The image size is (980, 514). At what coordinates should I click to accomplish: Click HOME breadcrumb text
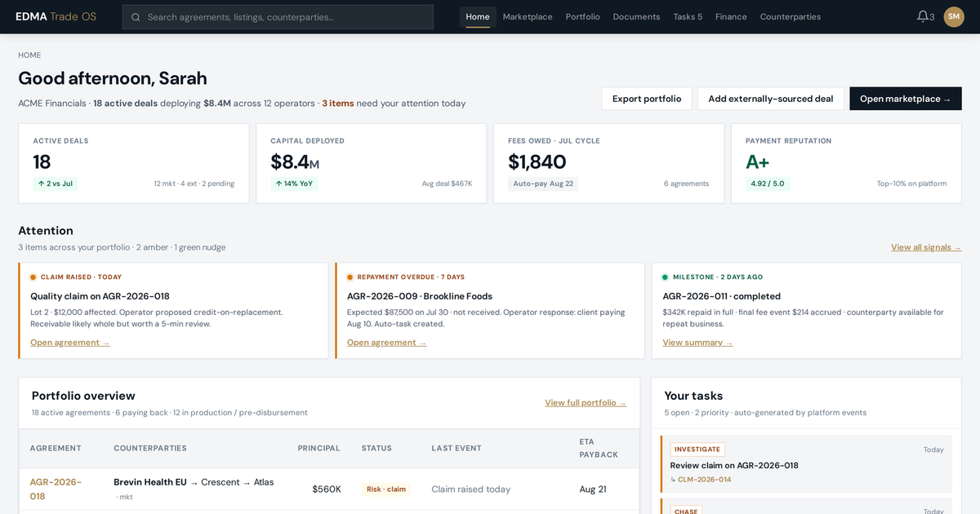coord(29,55)
